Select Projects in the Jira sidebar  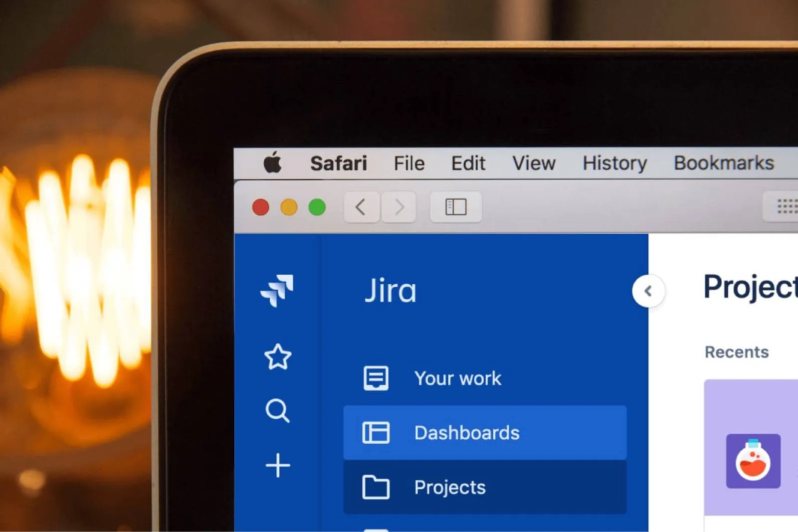(449, 488)
